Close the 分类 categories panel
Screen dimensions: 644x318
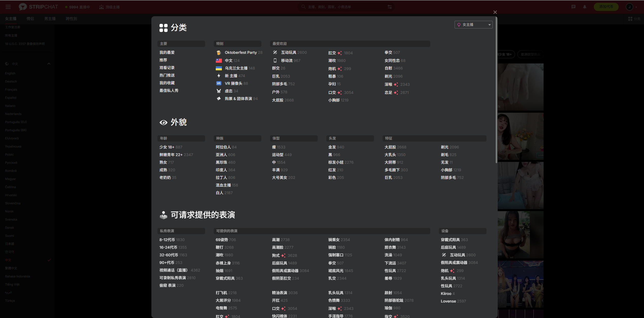pos(495,12)
